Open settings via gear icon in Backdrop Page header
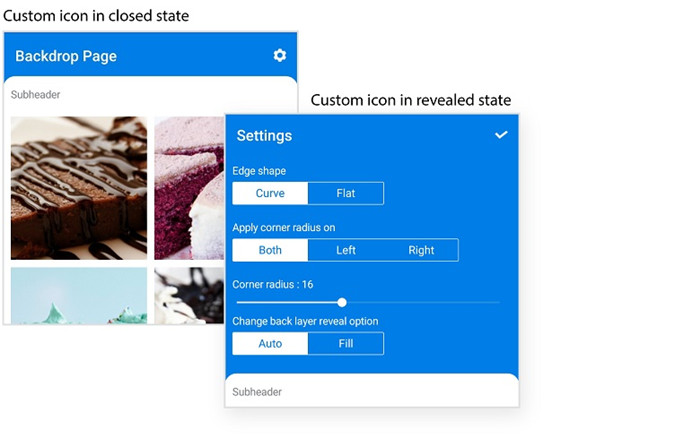Viewport: 700px width, 438px height. click(280, 56)
